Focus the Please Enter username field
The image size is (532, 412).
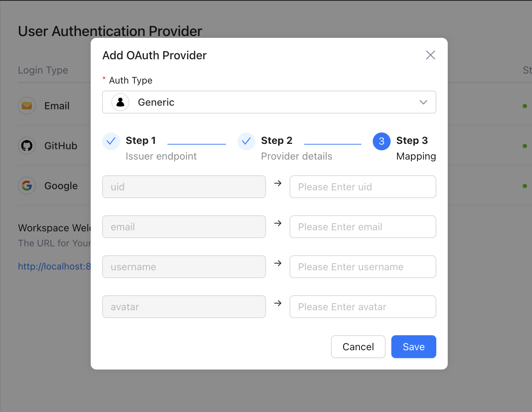point(362,267)
